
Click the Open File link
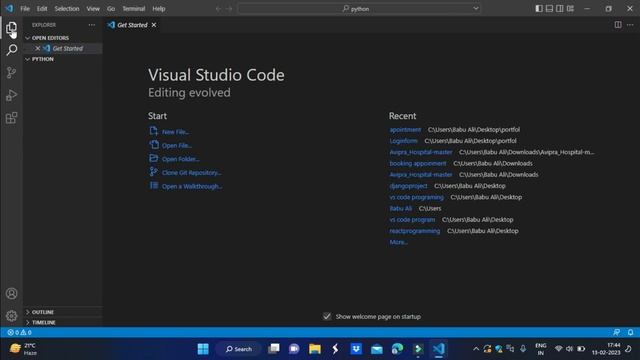click(177, 145)
